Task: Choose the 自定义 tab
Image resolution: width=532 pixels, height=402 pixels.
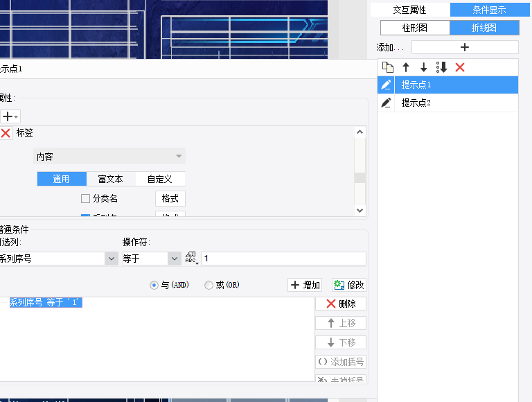Action: 160,179
